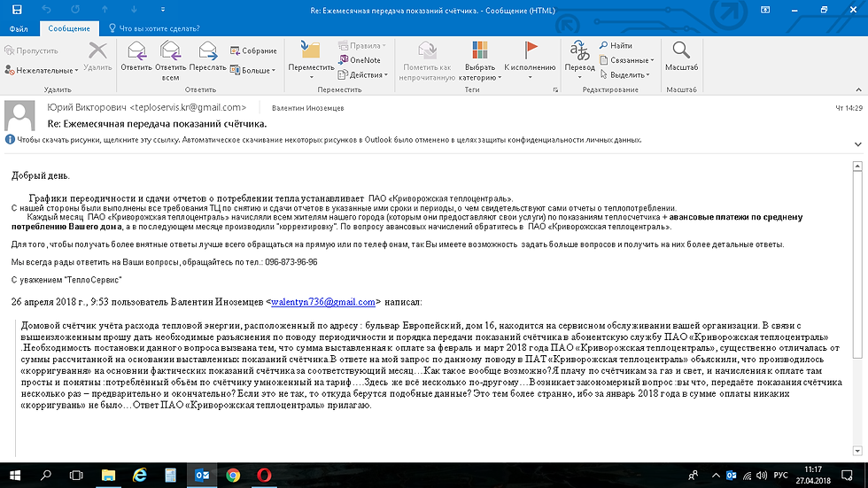The image size is (868, 488).
Task: Switch to Outlook on the taskbar
Action: point(202,476)
